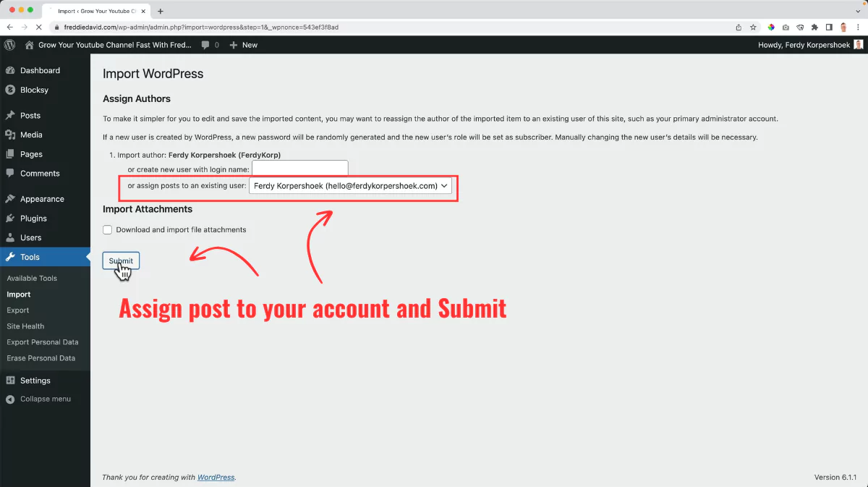Click the create new user login name field
This screenshot has width=868, height=487.
(299, 167)
